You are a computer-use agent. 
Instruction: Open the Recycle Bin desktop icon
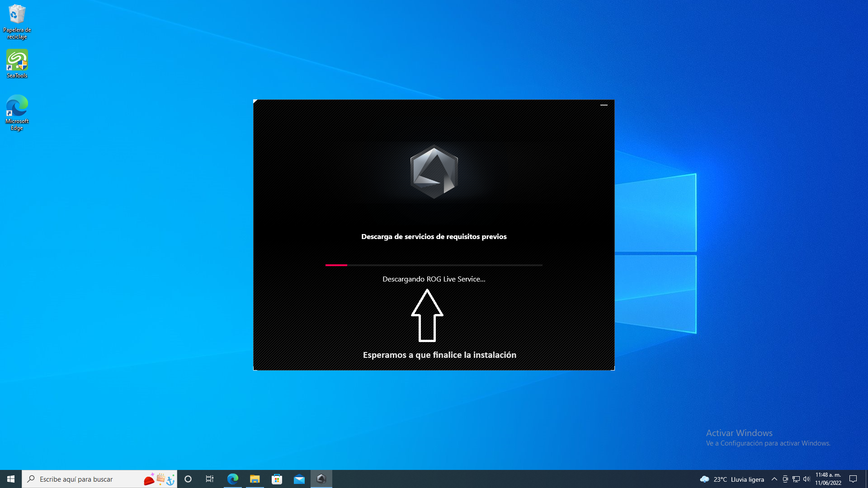[17, 15]
